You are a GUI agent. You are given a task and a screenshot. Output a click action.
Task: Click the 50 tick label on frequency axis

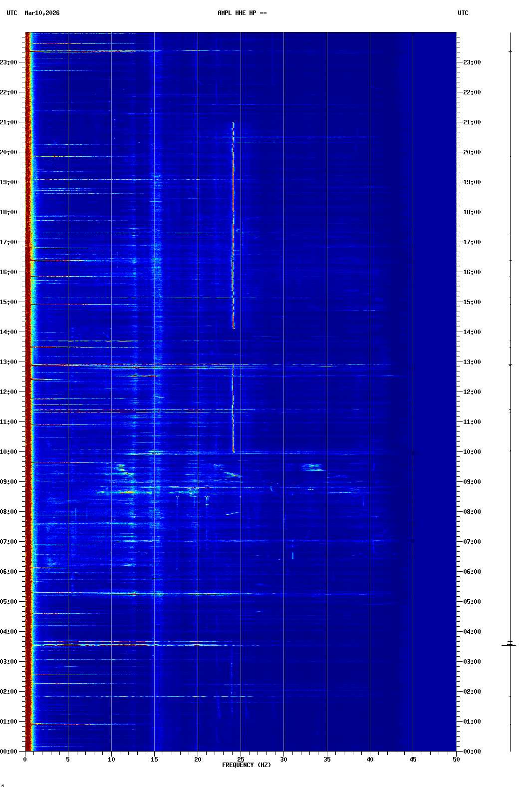pyautogui.click(x=456, y=760)
